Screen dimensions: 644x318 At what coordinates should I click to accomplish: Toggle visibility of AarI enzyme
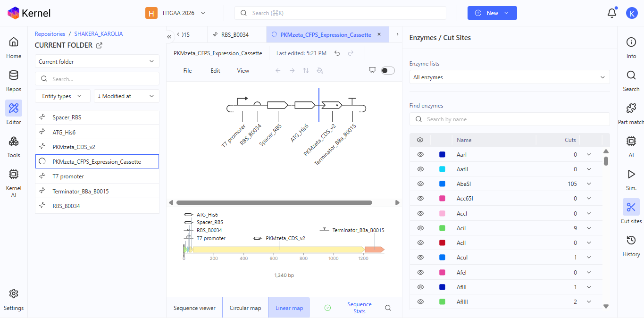(420, 154)
